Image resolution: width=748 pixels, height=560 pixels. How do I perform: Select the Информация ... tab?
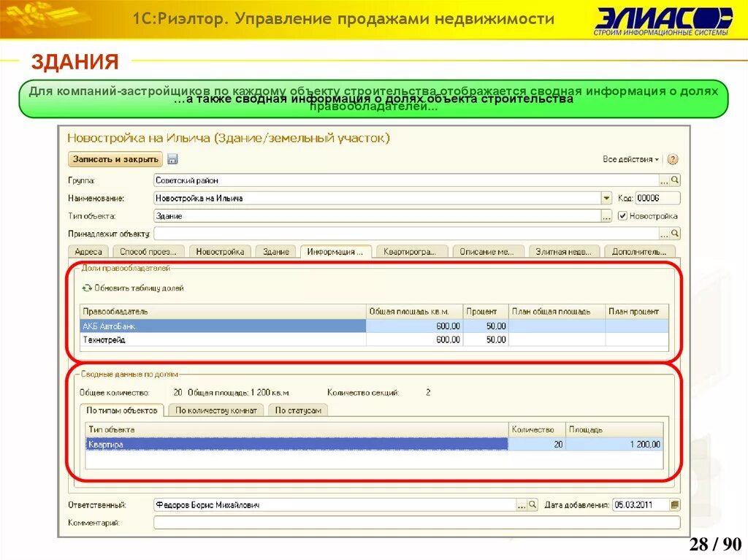click(x=335, y=251)
